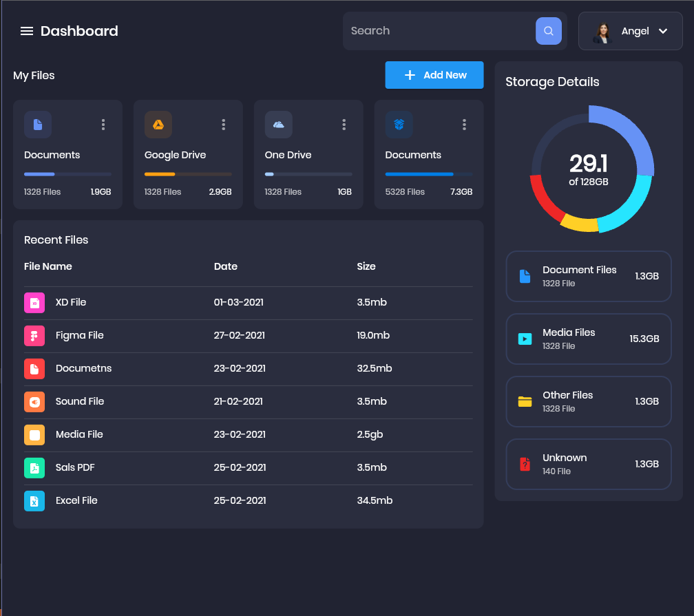Click the cyan Media Files play icon
The height and width of the screenshot is (616, 694).
coord(525,339)
